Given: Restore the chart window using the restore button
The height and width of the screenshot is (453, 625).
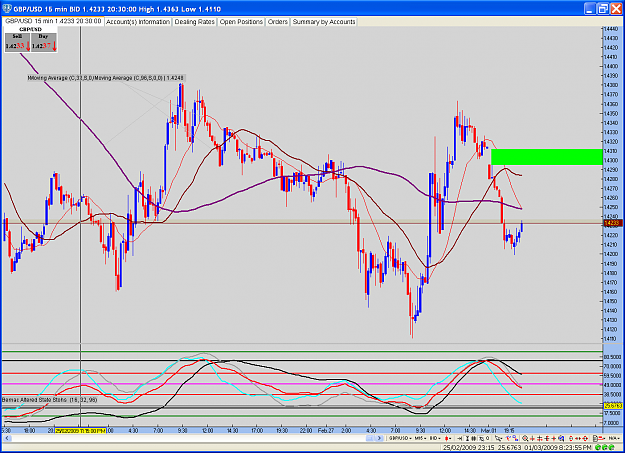Looking at the screenshot, I should tap(602, 8).
